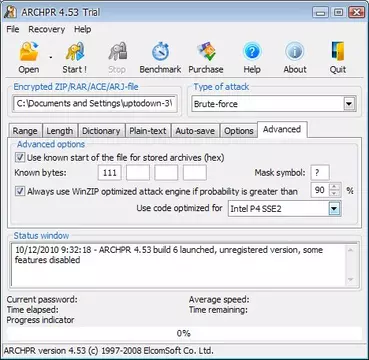The height and width of the screenshot is (360, 369).
Task: Expand the Use code optimized for dropdown
Action: tap(334, 209)
